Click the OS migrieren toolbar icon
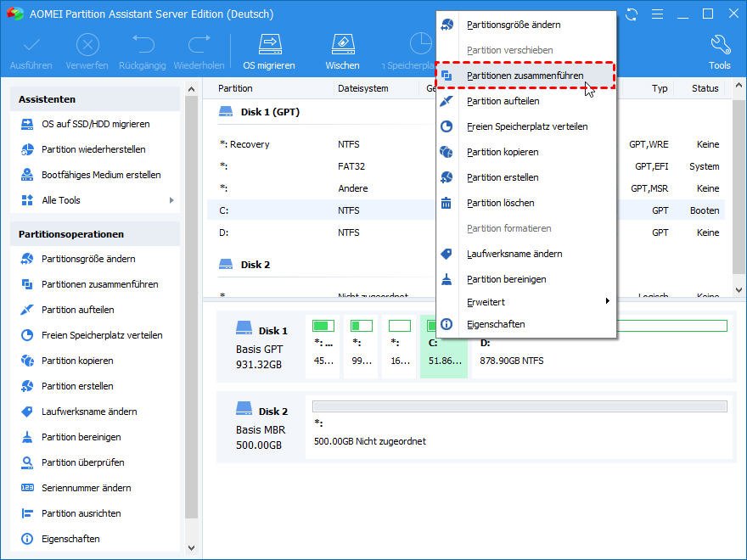This screenshot has width=747, height=560. [x=270, y=44]
